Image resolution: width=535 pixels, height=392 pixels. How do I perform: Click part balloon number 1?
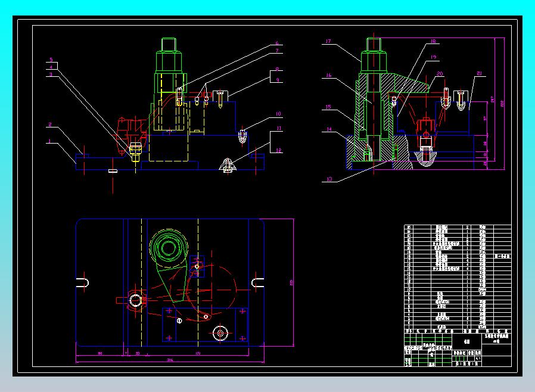tap(49, 141)
